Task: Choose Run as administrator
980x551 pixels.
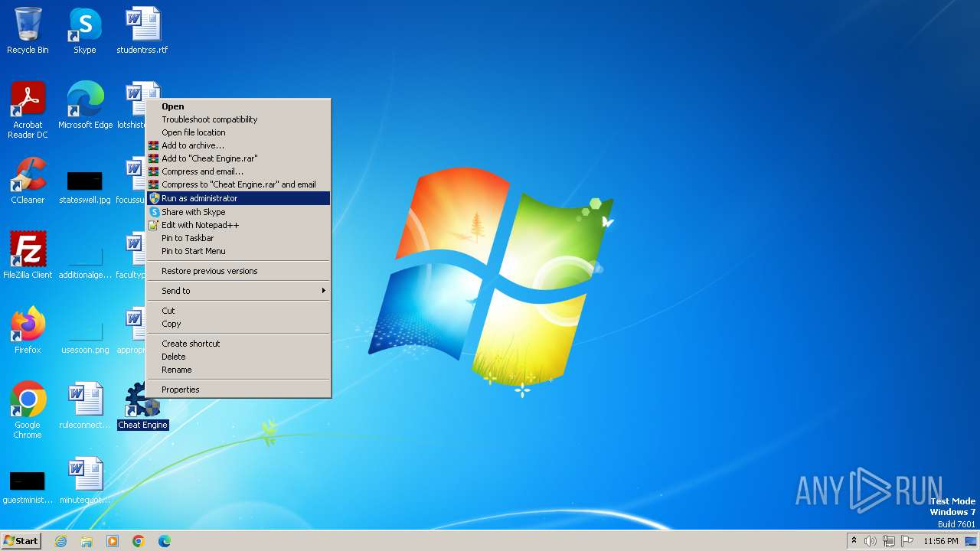Action: click(238, 198)
